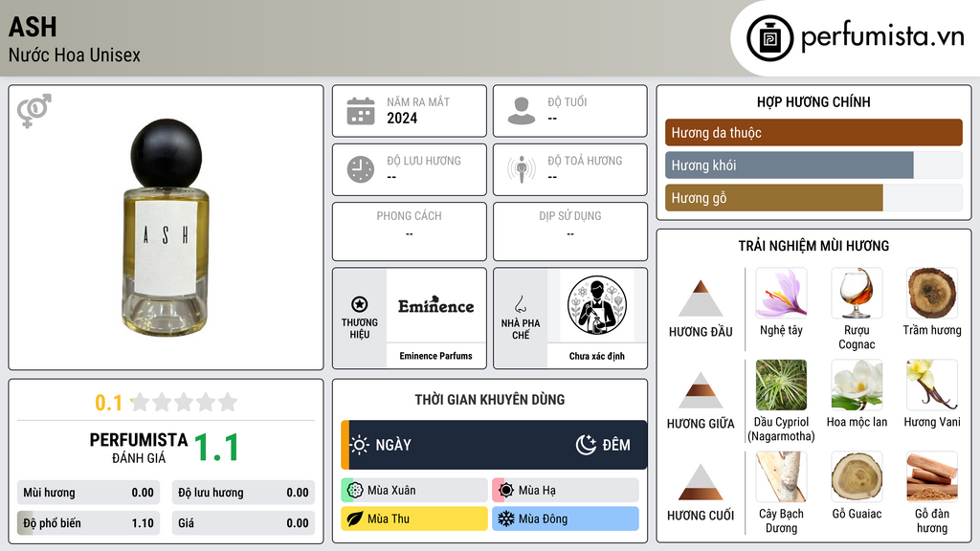The height and width of the screenshot is (551, 980).
Task: Open the perfumista.vn site name
Action: pyautogui.click(x=882, y=37)
